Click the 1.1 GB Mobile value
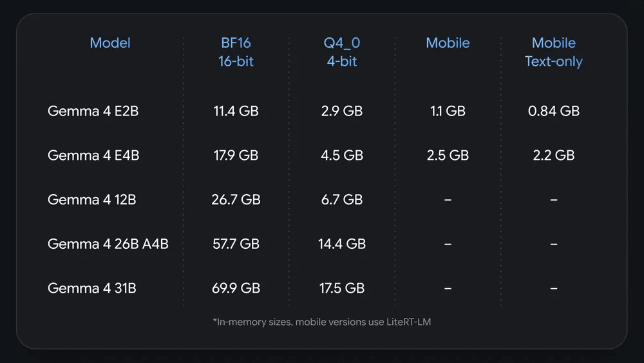 (x=448, y=111)
